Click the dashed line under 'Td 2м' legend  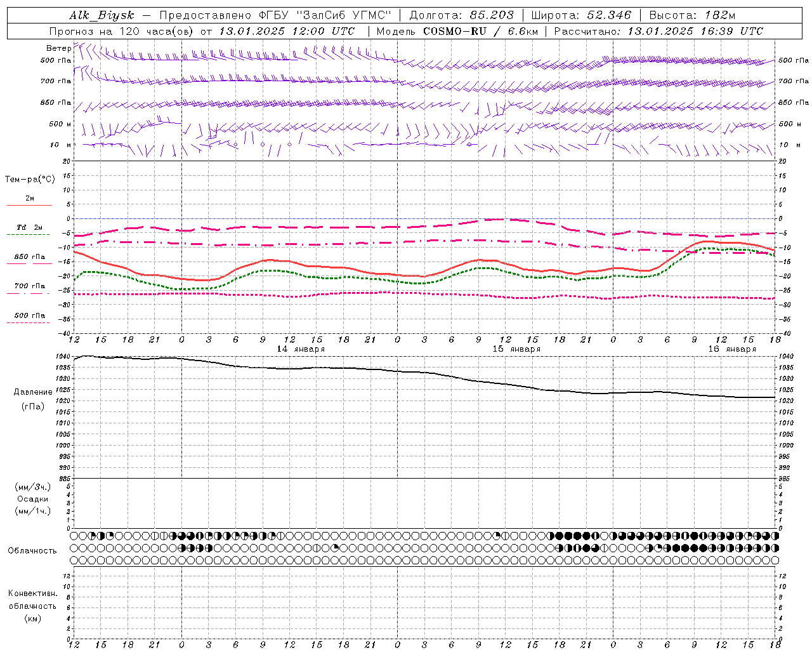pyautogui.click(x=29, y=235)
